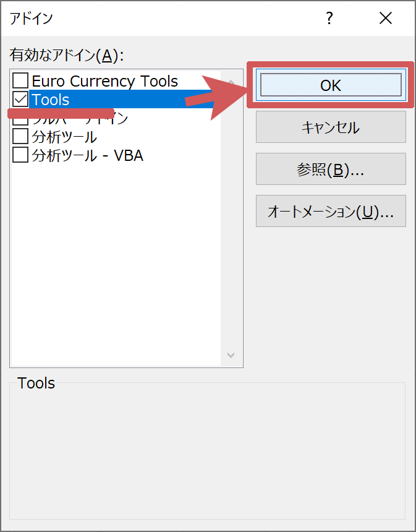Click the Tools description label at bottom
The height and width of the screenshot is (532, 416).
click(36, 384)
